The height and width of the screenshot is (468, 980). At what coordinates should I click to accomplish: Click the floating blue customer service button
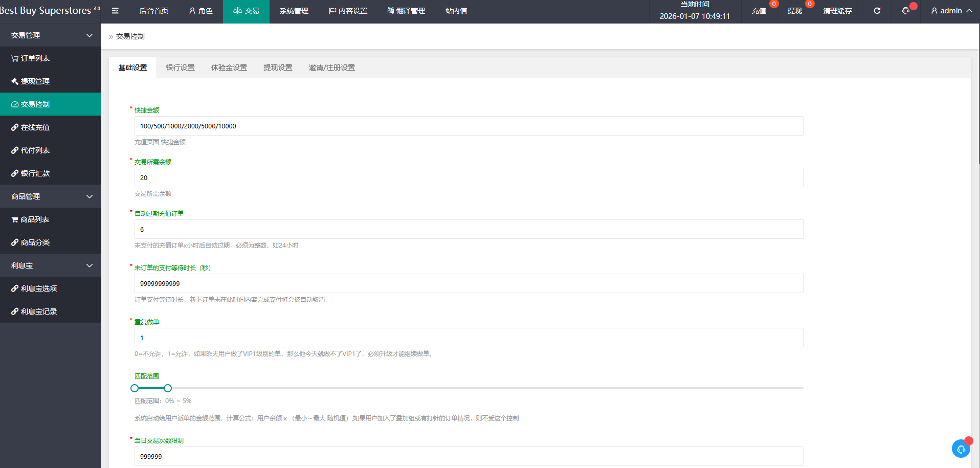point(961,449)
